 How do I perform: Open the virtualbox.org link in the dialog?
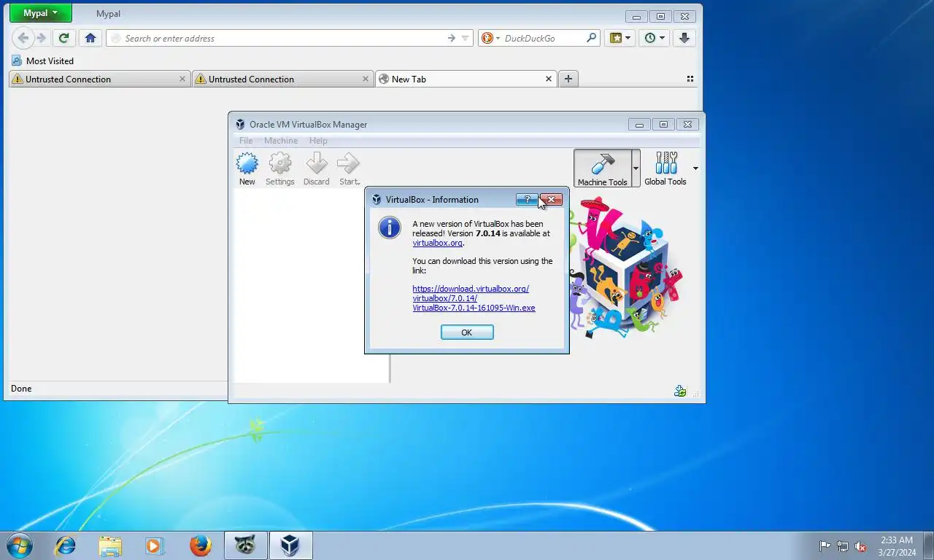437,243
